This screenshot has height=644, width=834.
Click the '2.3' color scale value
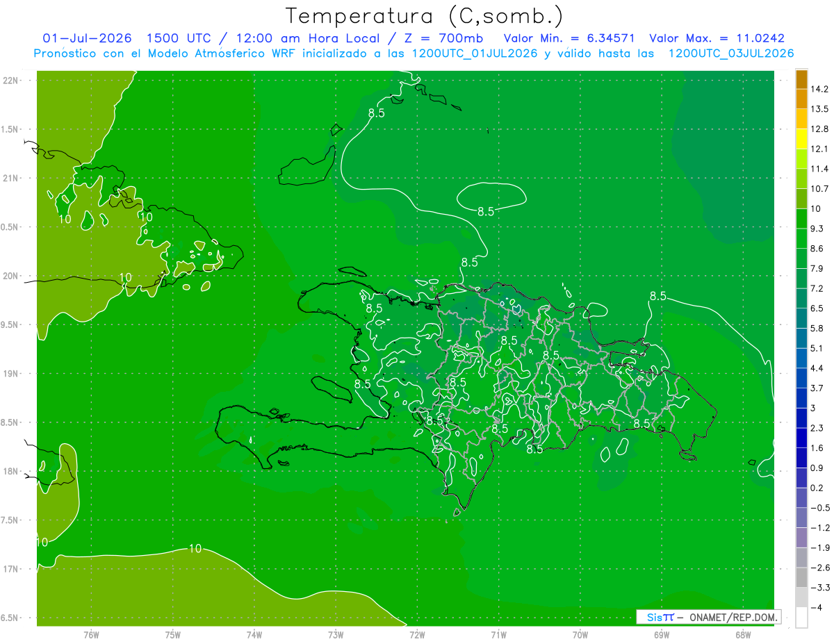coord(817,429)
